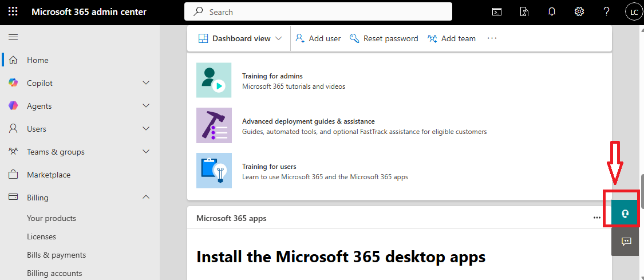The height and width of the screenshot is (280, 644).
Task: Open more toolbar actions ellipsis
Action: pos(492,38)
